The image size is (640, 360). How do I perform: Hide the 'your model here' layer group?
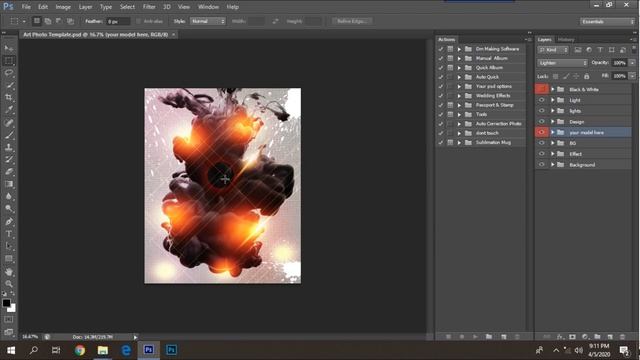pos(542,132)
